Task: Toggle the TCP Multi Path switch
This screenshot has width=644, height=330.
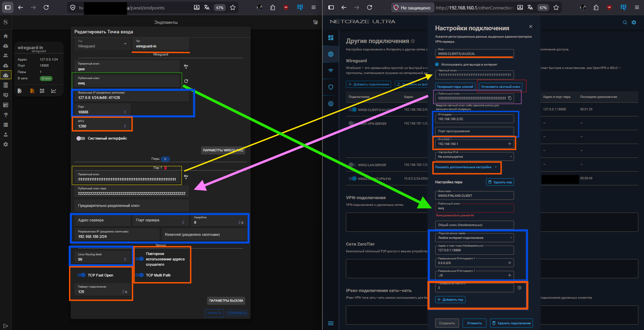Action: coord(140,275)
